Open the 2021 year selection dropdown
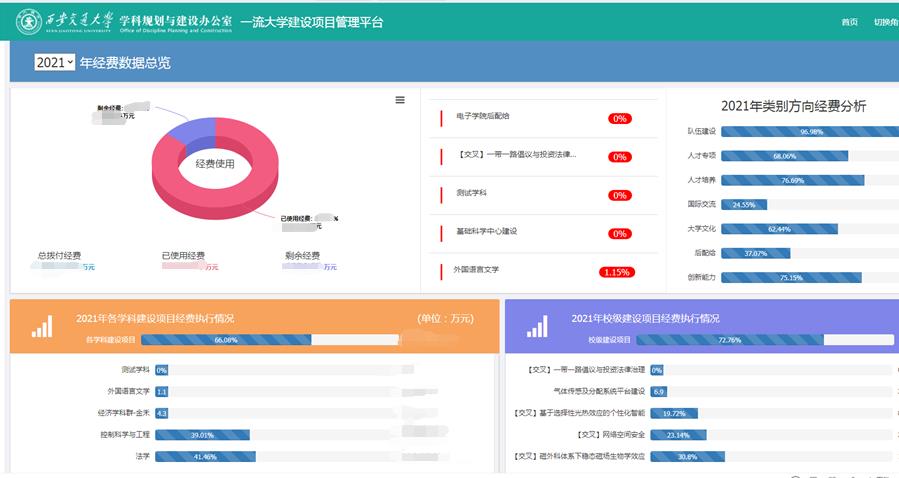The width and height of the screenshot is (899, 478). (54, 62)
